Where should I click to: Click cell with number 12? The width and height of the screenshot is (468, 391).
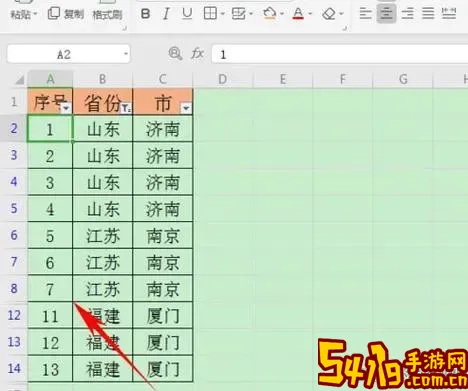[50, 342]
